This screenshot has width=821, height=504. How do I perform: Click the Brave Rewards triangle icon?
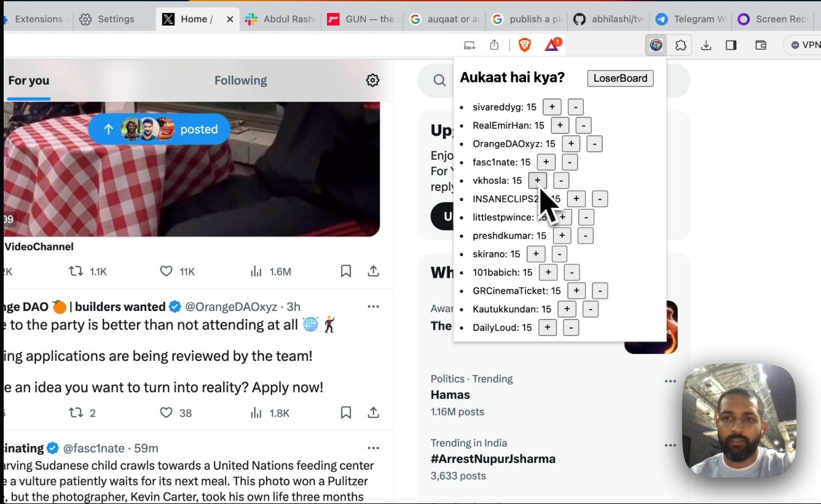point(552,45)
